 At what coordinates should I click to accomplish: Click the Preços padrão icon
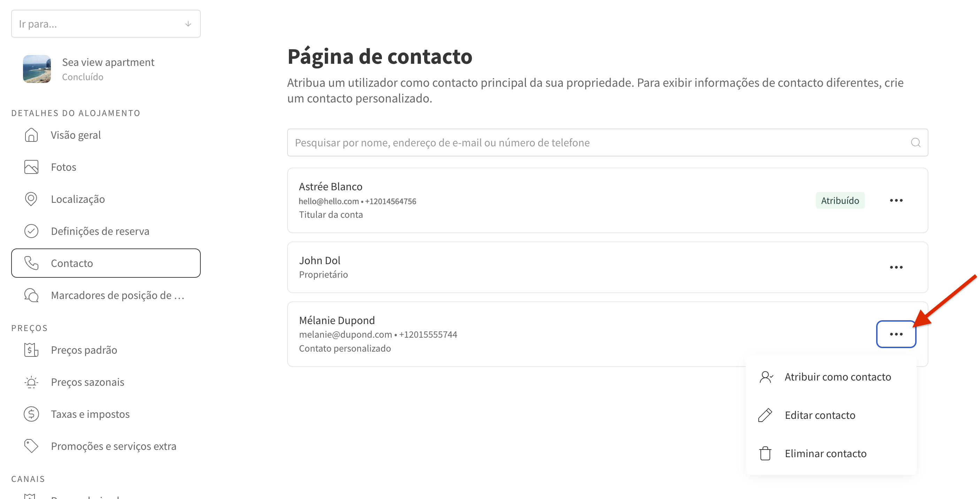pyautogui.click(x=31, y=350)
